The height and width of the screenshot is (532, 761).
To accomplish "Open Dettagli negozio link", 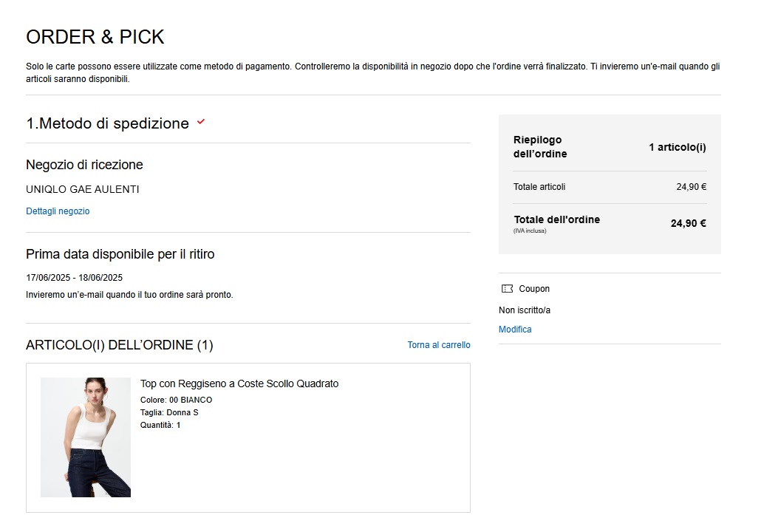I will pyautogui.click(x=58, y=211).
